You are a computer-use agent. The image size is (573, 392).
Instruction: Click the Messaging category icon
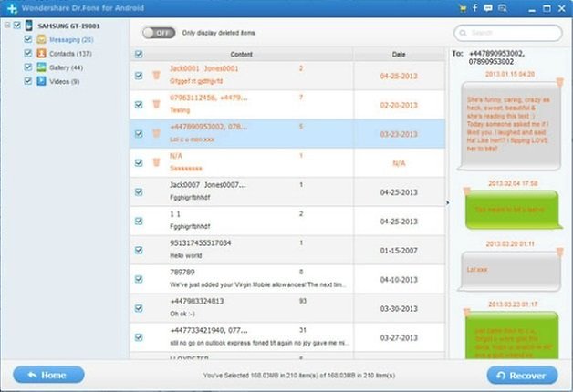point(41,39)
